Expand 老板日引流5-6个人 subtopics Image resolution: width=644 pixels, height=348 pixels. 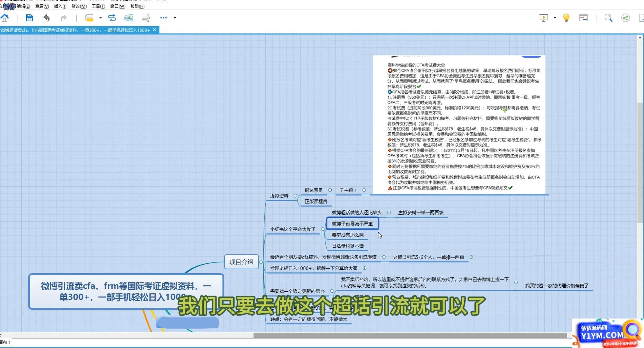(471, 257)
